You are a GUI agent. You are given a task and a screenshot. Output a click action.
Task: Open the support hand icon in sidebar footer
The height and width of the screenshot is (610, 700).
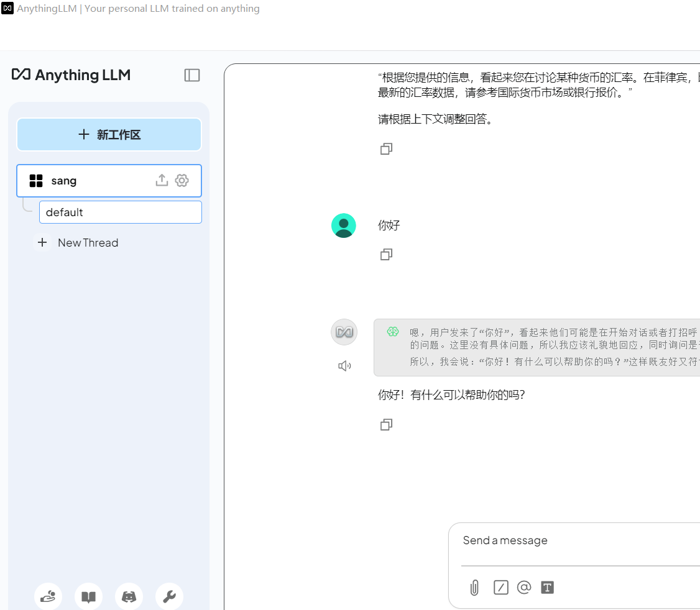[x=48, y=596]
